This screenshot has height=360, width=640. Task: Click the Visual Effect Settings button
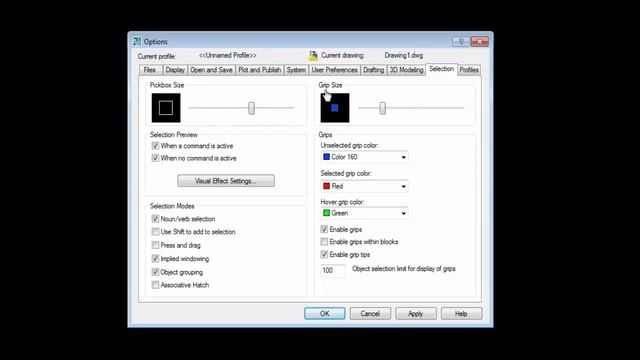pyautogui.click(x=226, y=181)
